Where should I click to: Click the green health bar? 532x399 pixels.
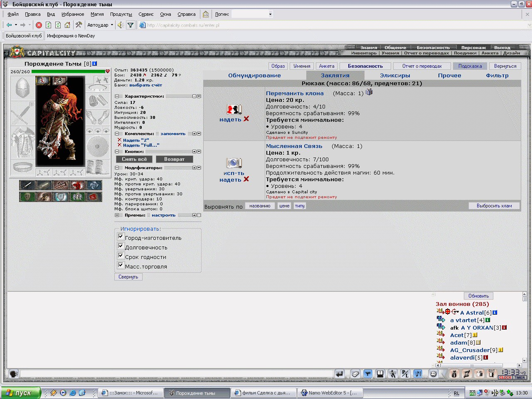pos(68,71)
